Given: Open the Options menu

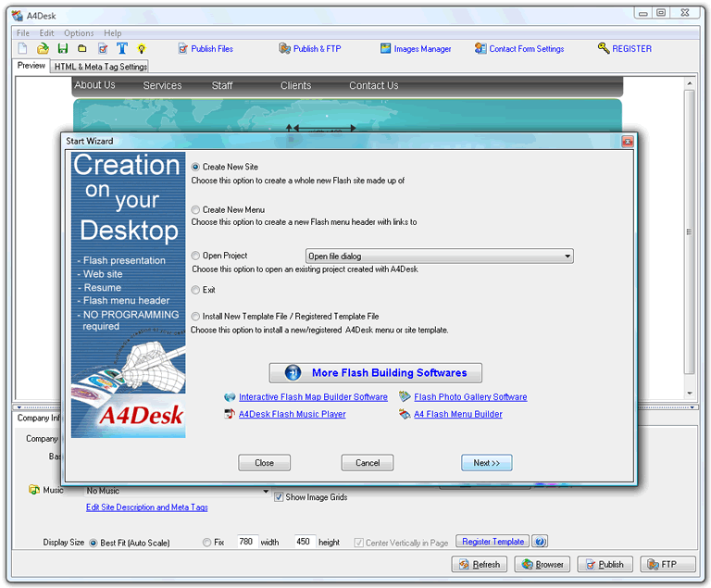Looking at the screenshot, I should (x=79, y=33).
